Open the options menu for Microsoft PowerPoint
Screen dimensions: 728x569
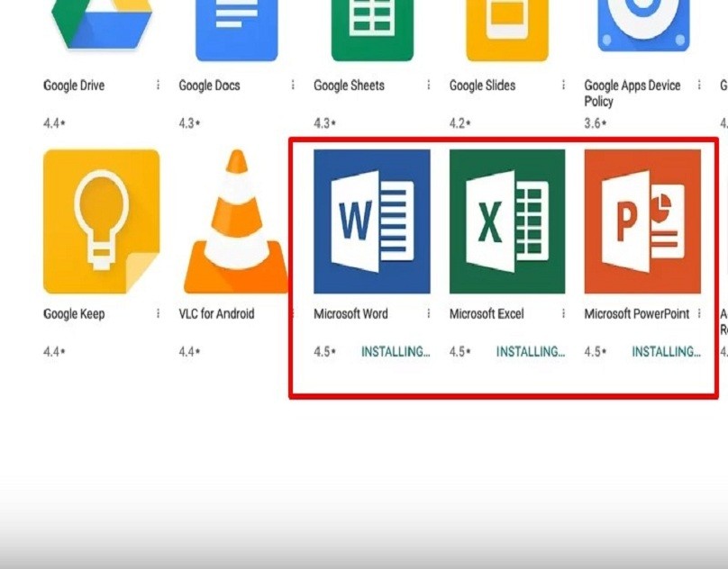pyautogui.click(x=699, y=313)
